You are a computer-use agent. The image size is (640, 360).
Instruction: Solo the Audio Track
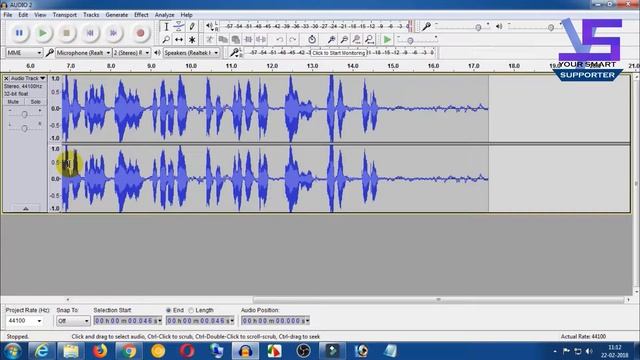tap(36, 102)
